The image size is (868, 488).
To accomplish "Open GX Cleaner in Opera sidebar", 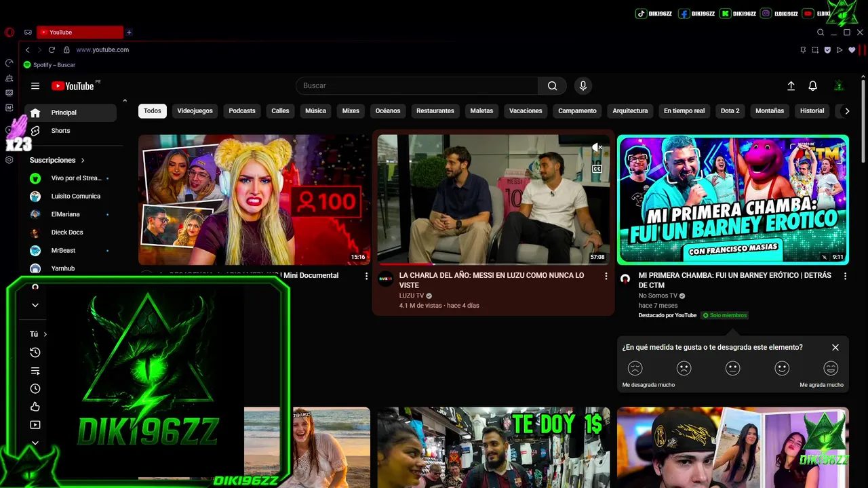I will [x=9, y=78].
